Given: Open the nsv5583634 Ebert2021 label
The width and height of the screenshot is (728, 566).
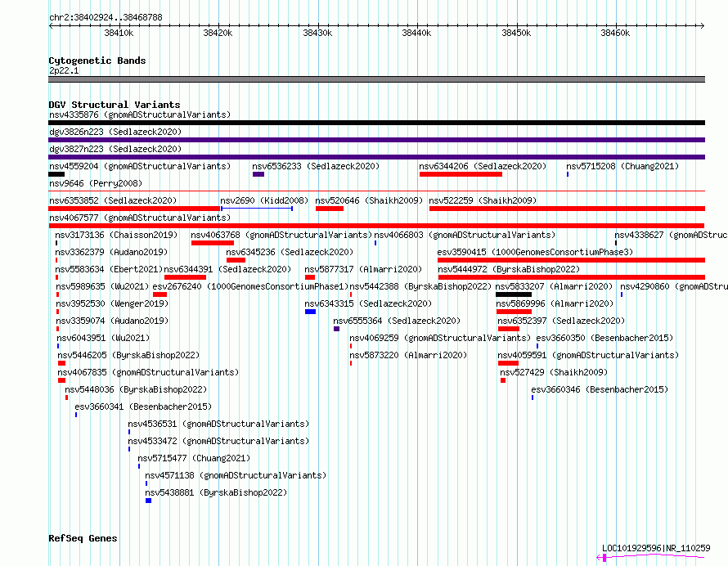Looking at the screenshot, I should coord(109,269).
